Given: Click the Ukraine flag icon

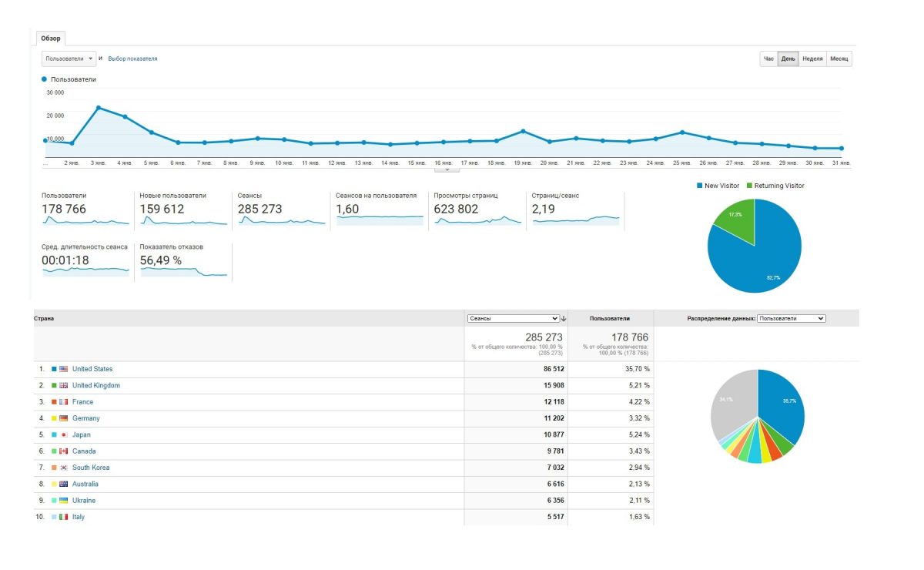Looking at the screenshot, I should pos(63,501).
